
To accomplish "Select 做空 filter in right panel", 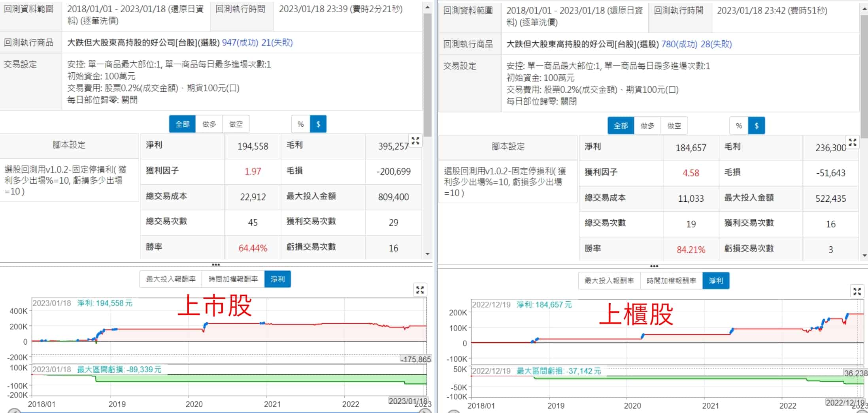I will (674, 126).
